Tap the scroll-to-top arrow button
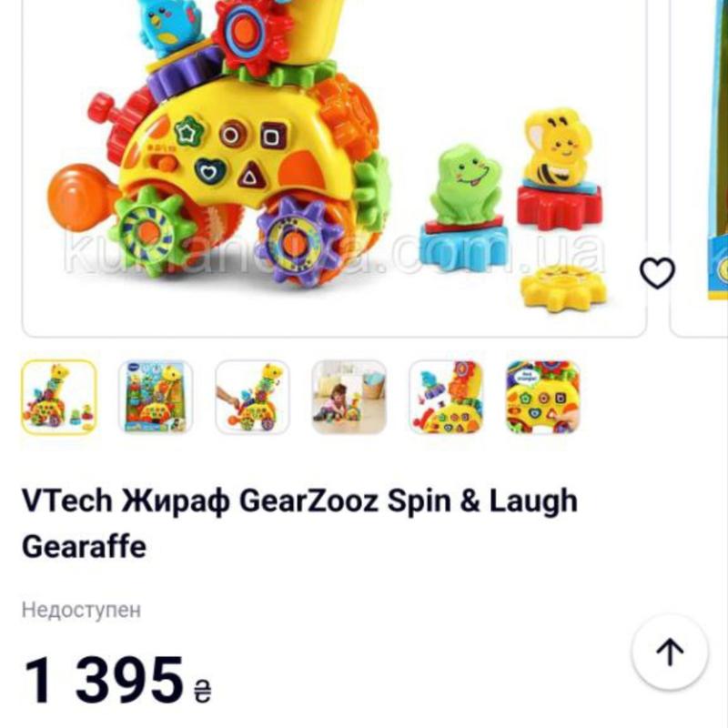The image size is (728, 728). [670, 652]
